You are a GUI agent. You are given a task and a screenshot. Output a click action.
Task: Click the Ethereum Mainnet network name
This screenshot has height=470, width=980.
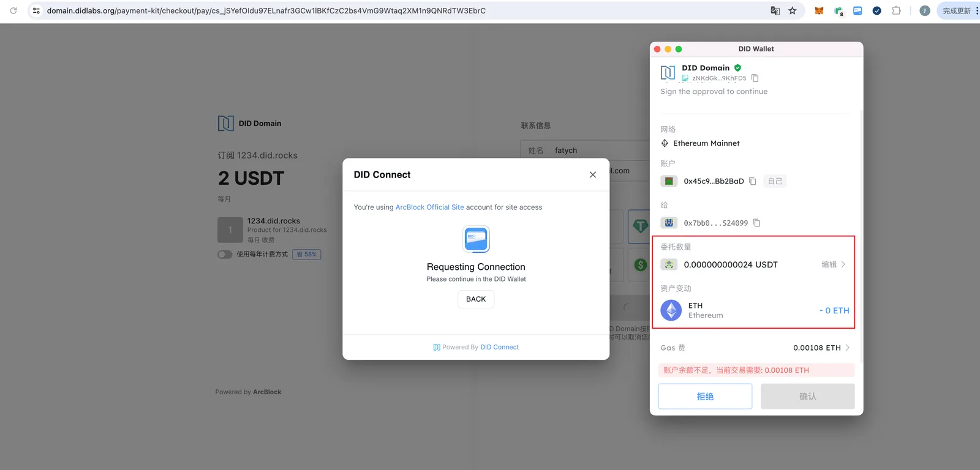click(706, 143)
